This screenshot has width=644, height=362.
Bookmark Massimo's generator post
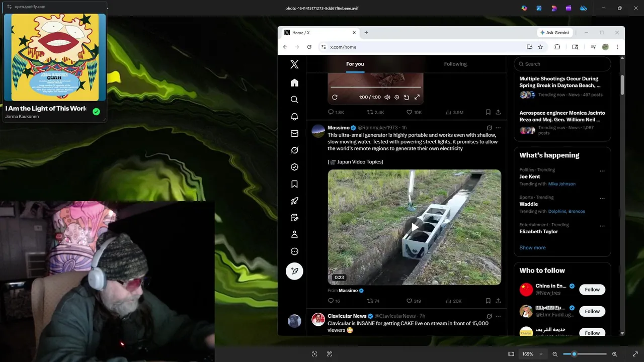[488, 301]
